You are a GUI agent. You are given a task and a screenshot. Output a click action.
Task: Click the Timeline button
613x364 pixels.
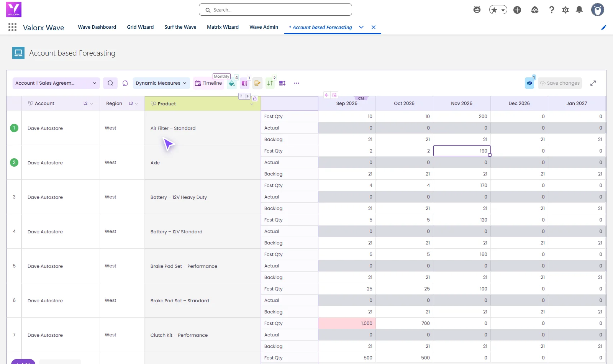pos(208,83)
